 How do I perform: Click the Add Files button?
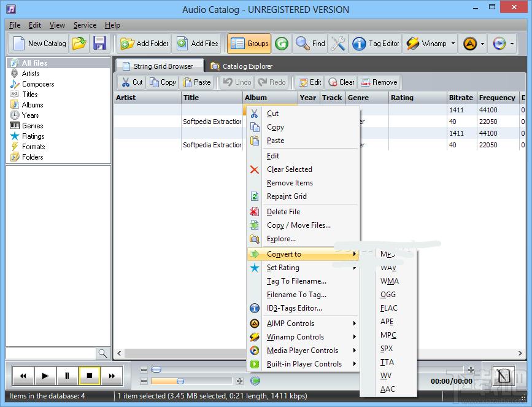pos(197,44)
